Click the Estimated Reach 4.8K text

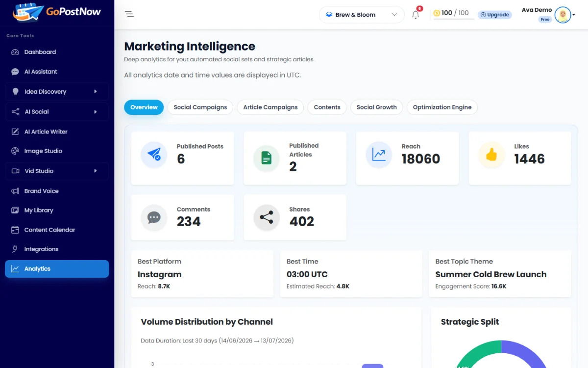[x=318, y=286]
